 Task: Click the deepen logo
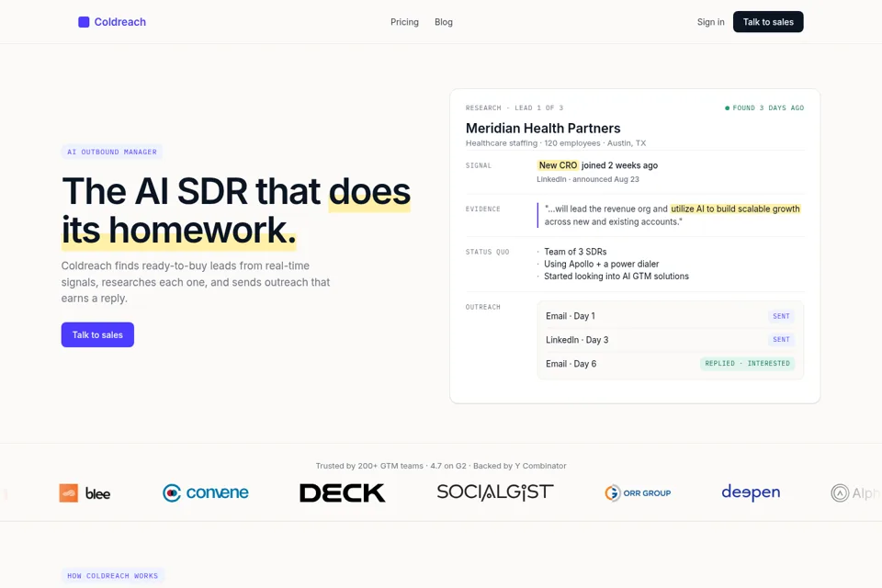click(x=751, y=492)
